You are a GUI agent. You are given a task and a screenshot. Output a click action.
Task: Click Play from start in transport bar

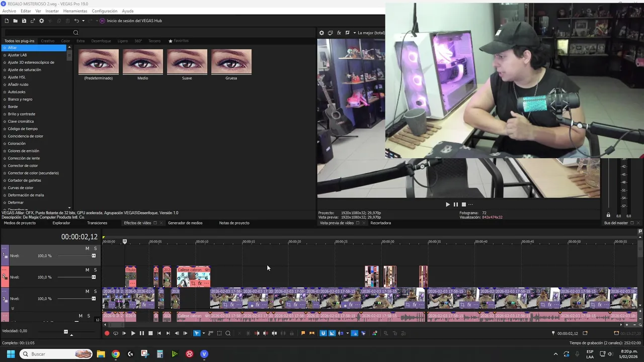tap(124, 333)
